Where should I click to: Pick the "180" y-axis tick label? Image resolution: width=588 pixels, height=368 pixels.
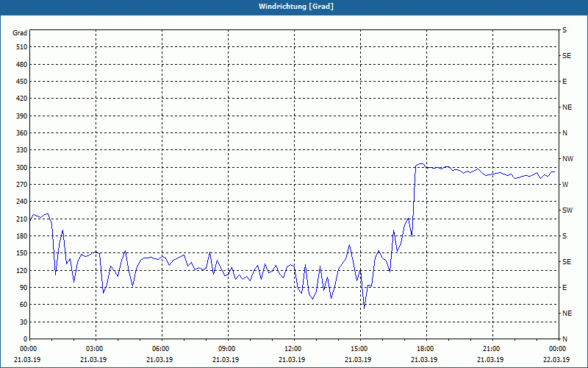pyautogui.click(x=22, y=236)
